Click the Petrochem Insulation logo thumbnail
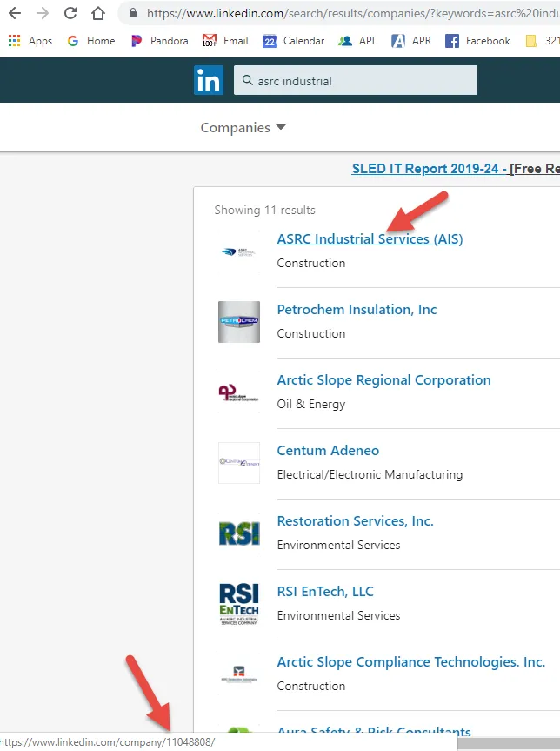The height and width of the screenshot is (751, 560). (239, 322)
